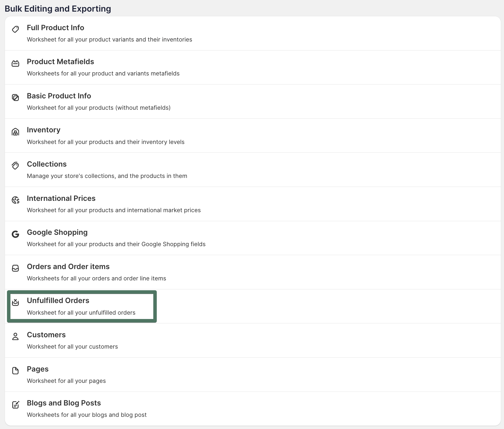Open the Customers worksheet
Screen dimensions: 504x429
point(46,335)
